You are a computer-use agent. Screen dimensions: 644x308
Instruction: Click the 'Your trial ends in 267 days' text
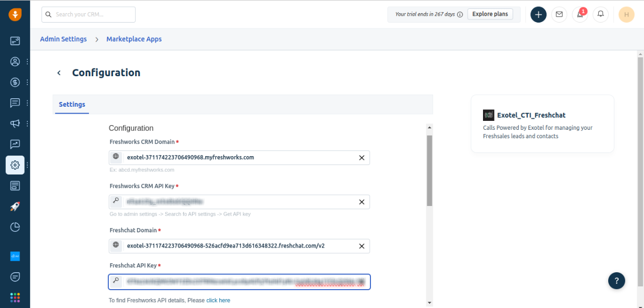pyautogui.click(x=425, y=15)
